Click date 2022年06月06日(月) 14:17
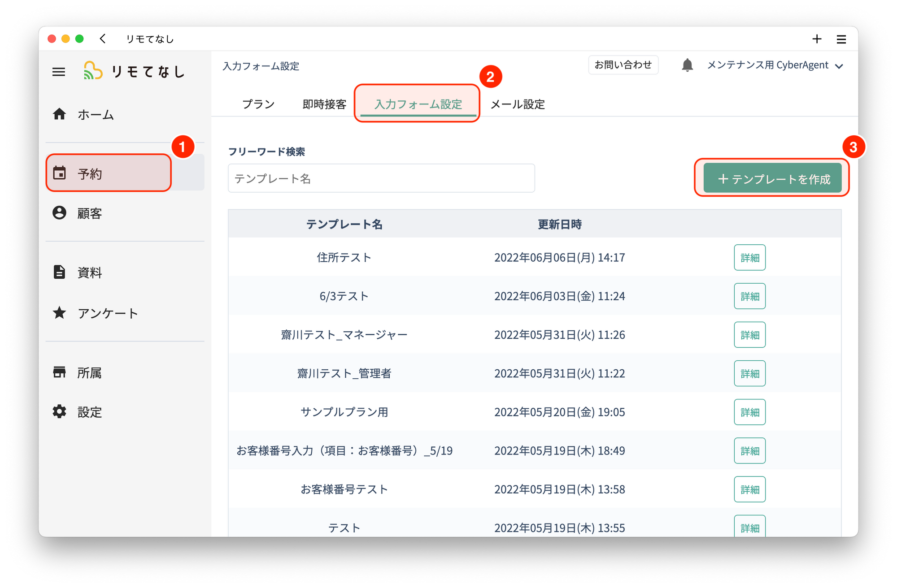Image resolution: width=897 pixels, height=588 pixels. point(559,257)
